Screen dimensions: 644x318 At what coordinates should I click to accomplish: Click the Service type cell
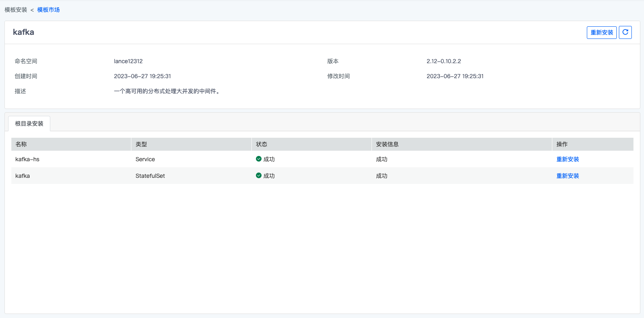[x=145, y=159]
